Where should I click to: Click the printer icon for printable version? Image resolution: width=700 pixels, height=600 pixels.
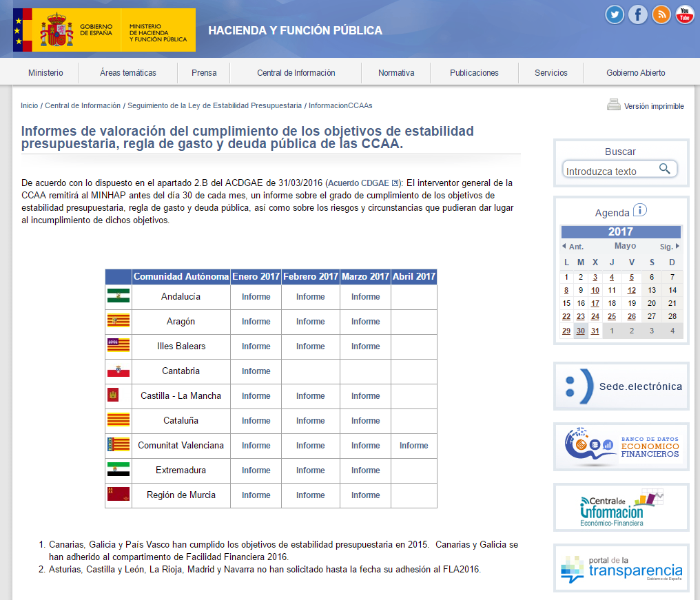coord(614,105)
